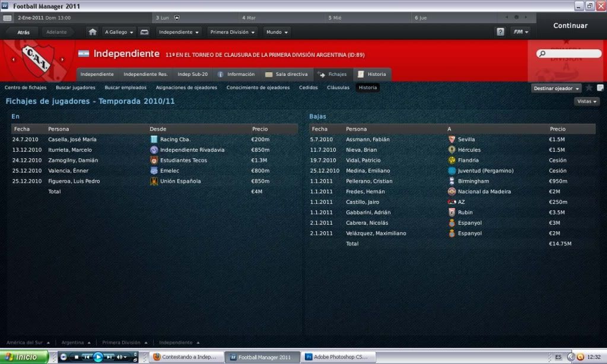Click the Independiente club crest
This screenshot has height=364, width=607.
(37, 59)
